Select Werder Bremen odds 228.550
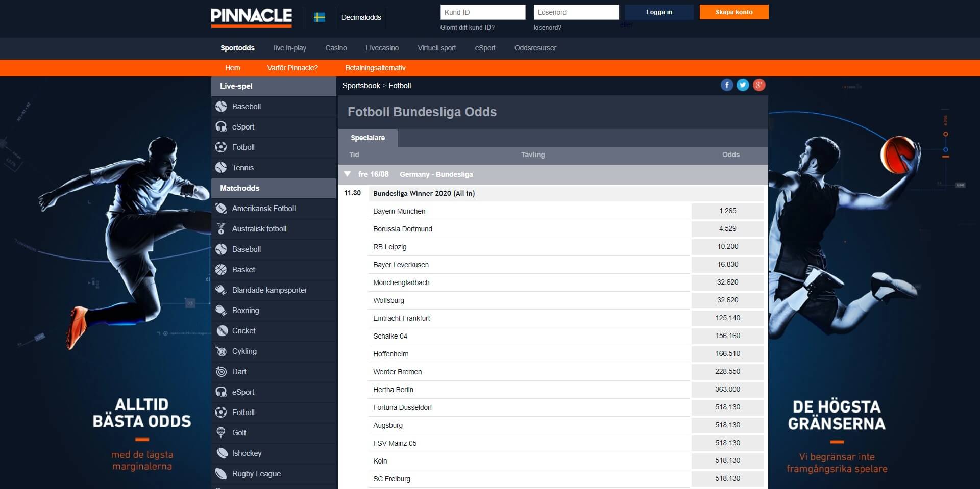The image size is (980, 489). coord(727,371)
